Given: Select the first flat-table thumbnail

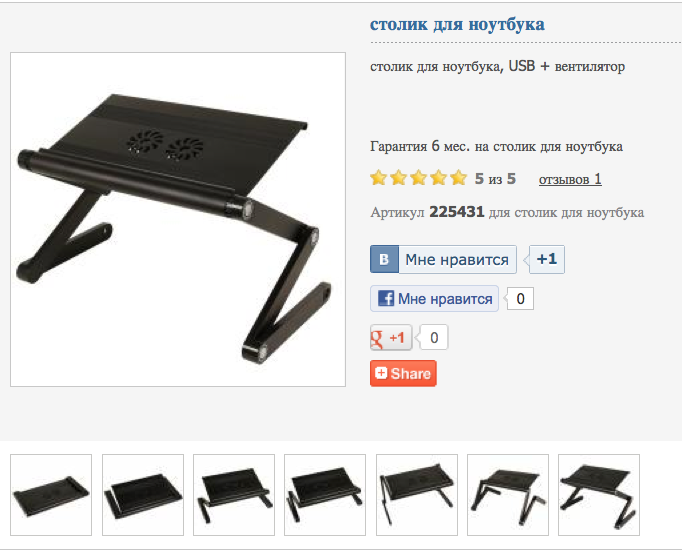Looking at the screenshot, I should coord(51,495).
